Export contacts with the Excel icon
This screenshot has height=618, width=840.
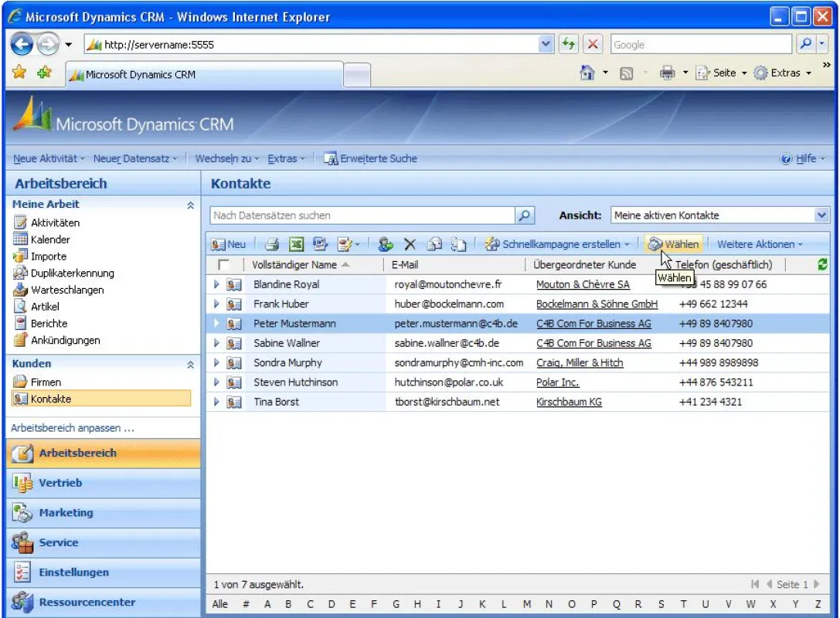click(296, 245)
